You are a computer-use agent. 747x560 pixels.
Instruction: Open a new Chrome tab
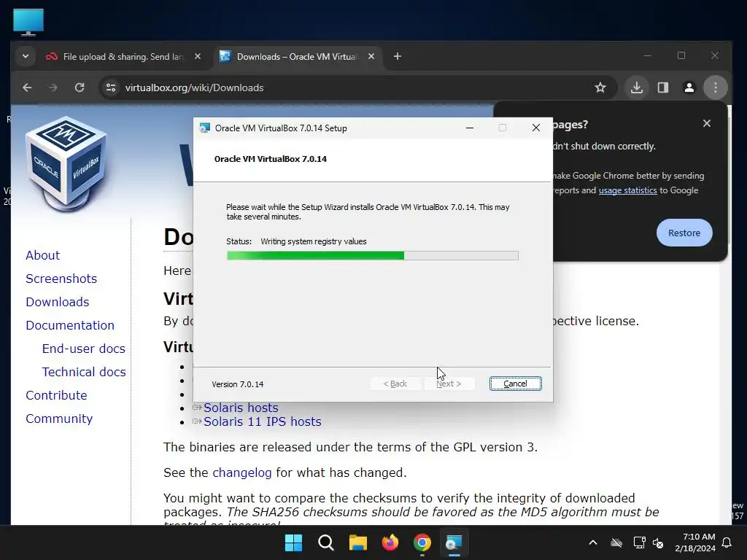(x=398, y=57)
